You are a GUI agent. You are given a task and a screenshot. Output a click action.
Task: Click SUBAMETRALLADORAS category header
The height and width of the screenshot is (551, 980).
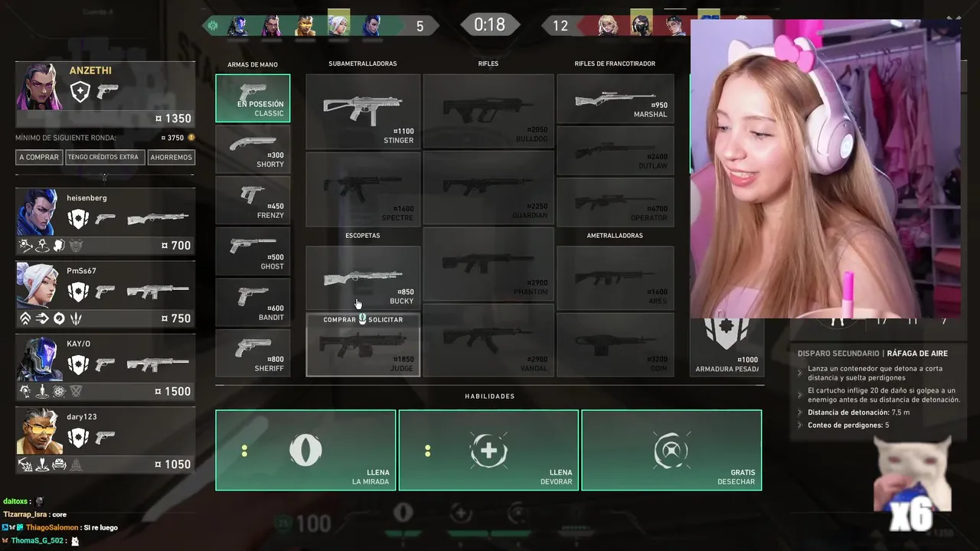point(363,64)
